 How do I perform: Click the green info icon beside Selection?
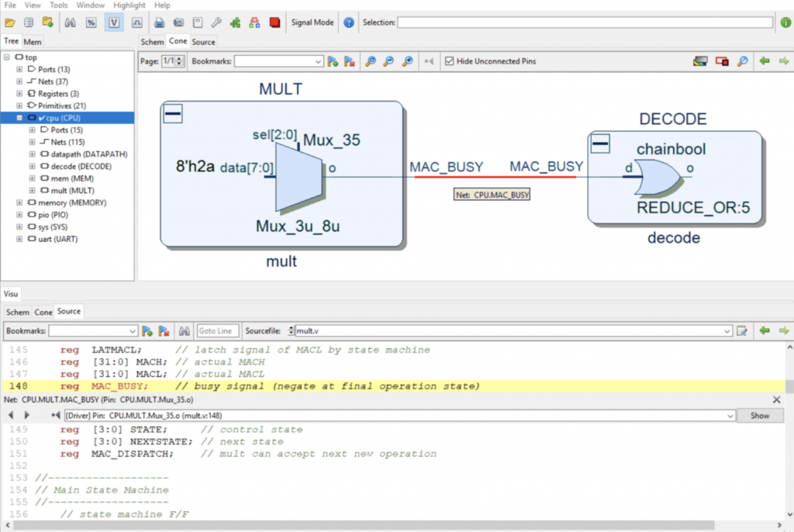(785, 22)
